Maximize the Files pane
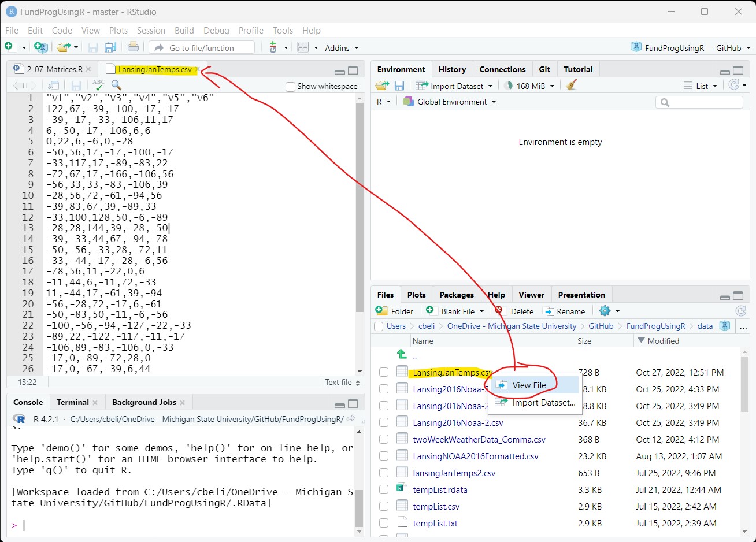Screen dimensions: 756x542 (x=738, y=296)
